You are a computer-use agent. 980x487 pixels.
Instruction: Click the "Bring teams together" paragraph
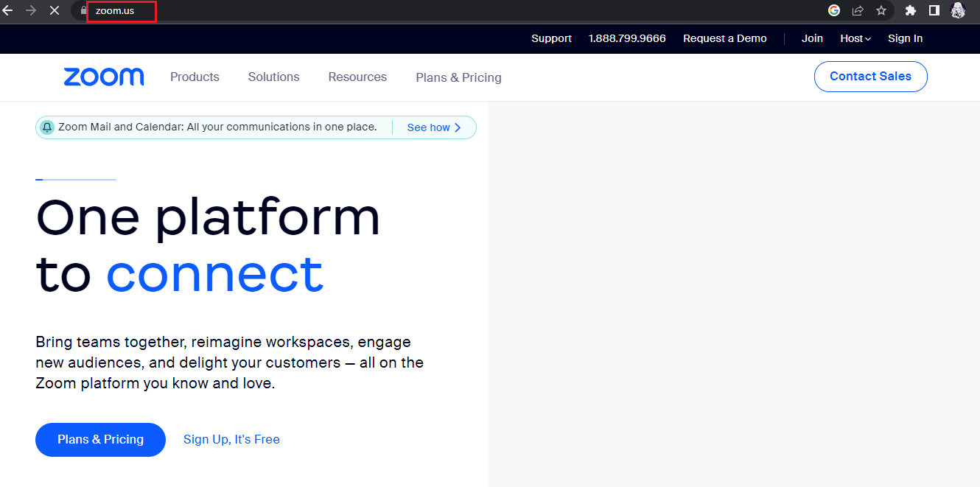pyautogui.click(x=229, y=362)
